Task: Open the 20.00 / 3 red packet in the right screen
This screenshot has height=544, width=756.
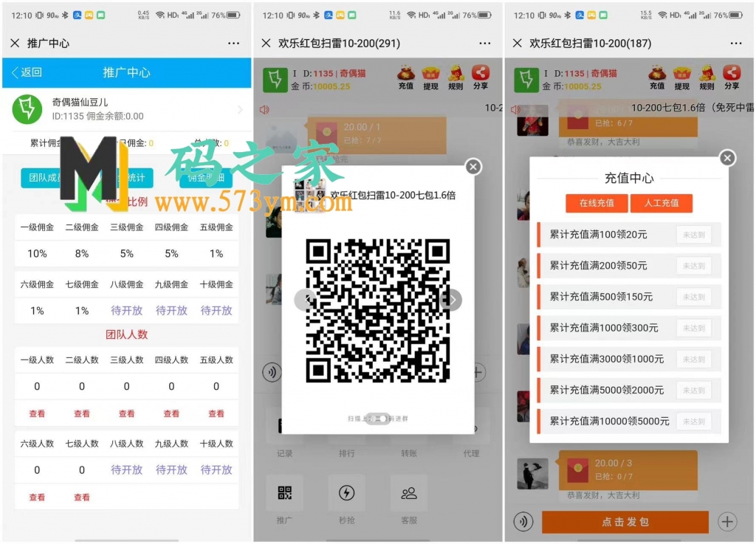Action: 628,470
